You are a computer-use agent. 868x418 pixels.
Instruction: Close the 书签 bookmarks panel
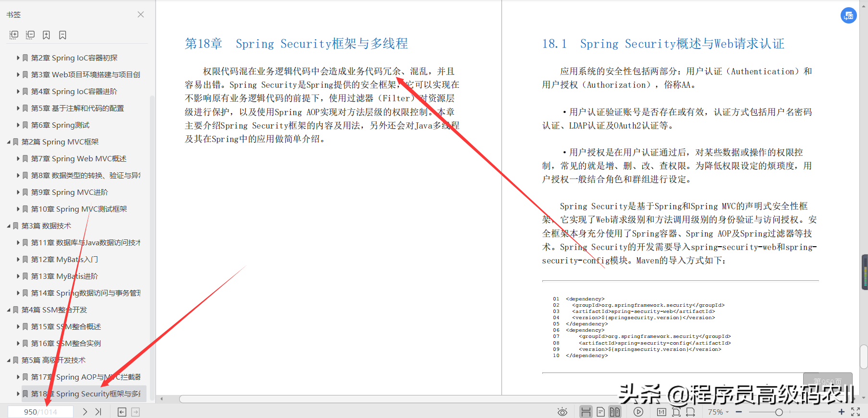click(x=141, y=14)
